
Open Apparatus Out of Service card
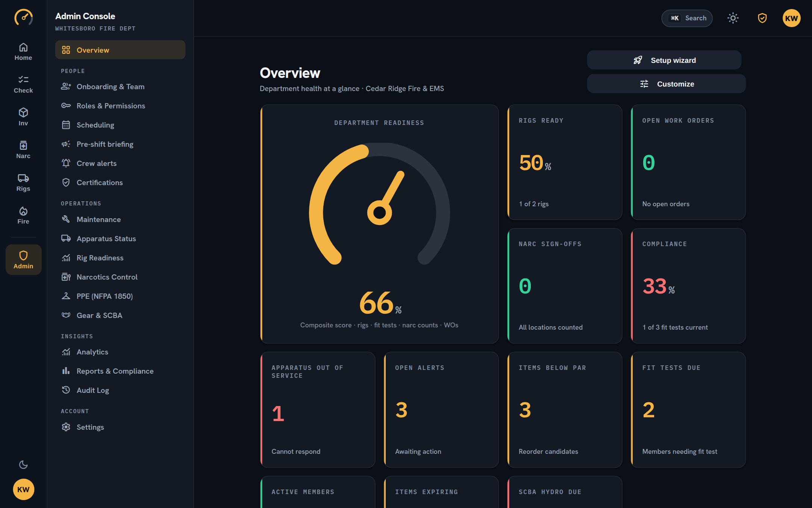[x=318, y=410]
